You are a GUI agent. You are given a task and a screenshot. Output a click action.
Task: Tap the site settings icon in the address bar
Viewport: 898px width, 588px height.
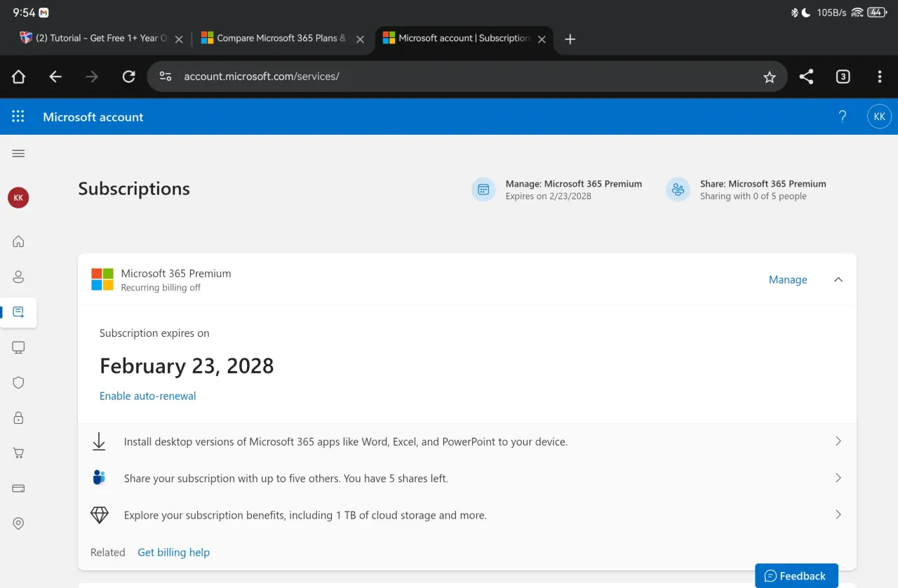pos(166,76)
